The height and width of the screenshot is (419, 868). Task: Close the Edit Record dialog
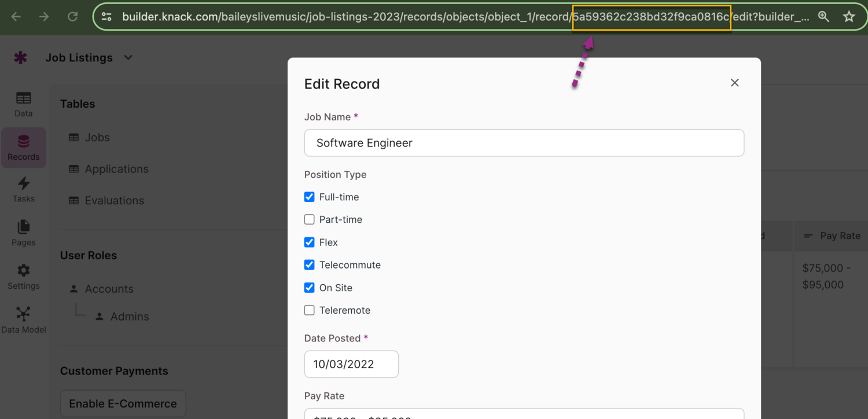pyautogui.click(x=734, y=83)
